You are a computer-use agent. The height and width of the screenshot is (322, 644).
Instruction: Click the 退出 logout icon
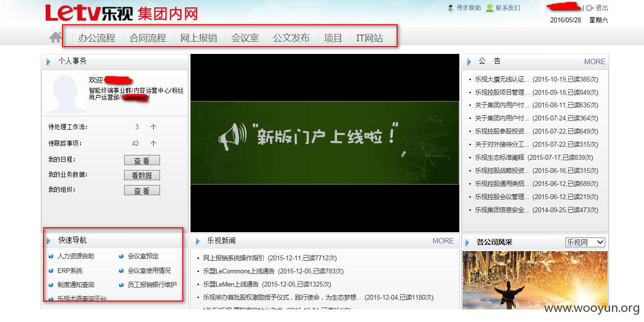pos(590,8)
